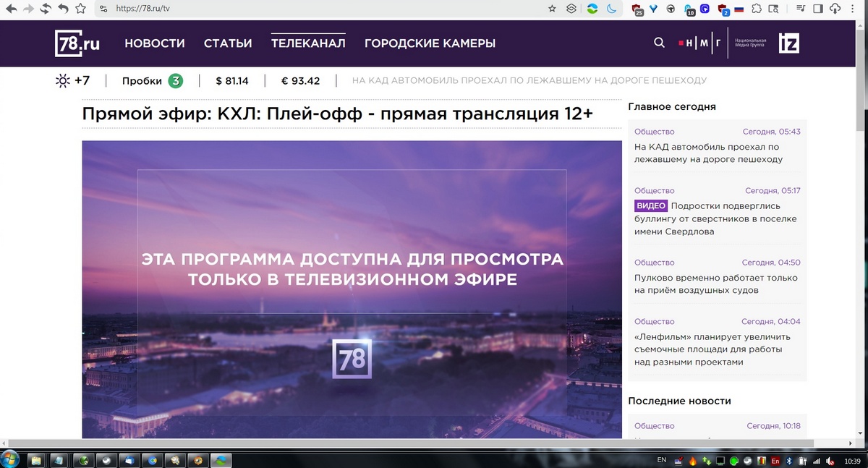Click the live broadcast video player area
This screenshot has height=468, width=868.
352,289
